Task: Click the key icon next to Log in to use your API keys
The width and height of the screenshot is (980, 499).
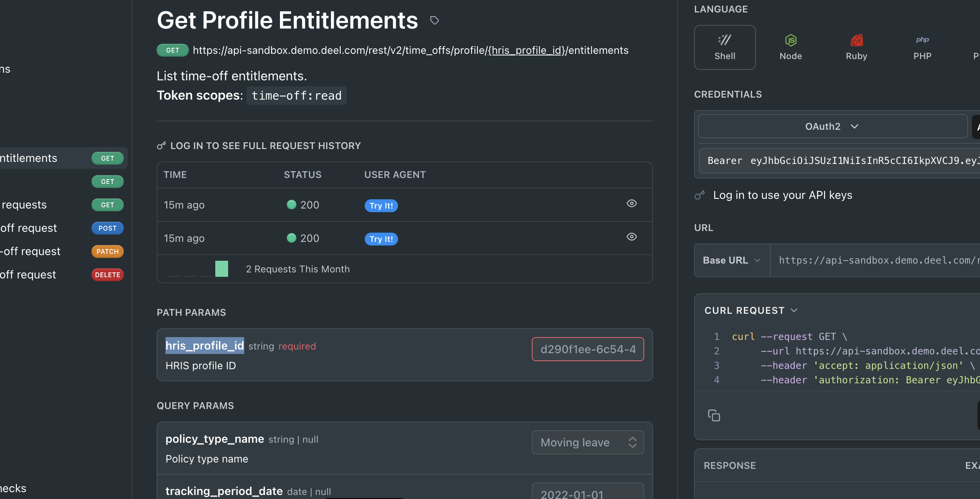Action: coord(700,195)
